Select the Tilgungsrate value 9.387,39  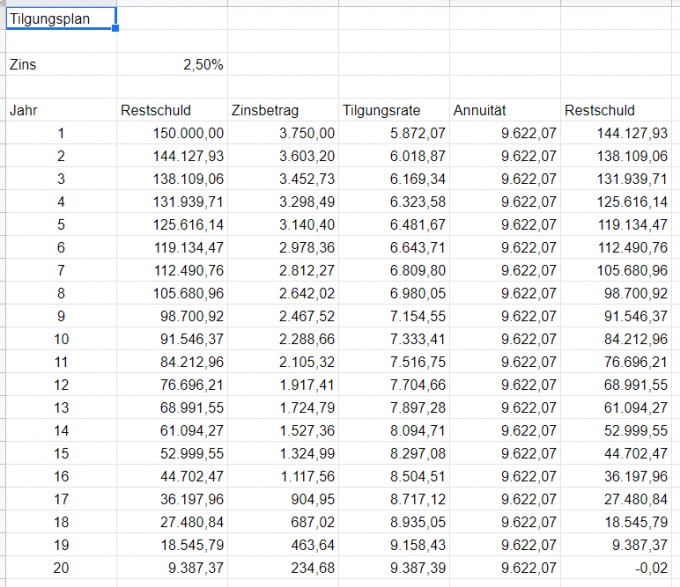click(394, 567)
